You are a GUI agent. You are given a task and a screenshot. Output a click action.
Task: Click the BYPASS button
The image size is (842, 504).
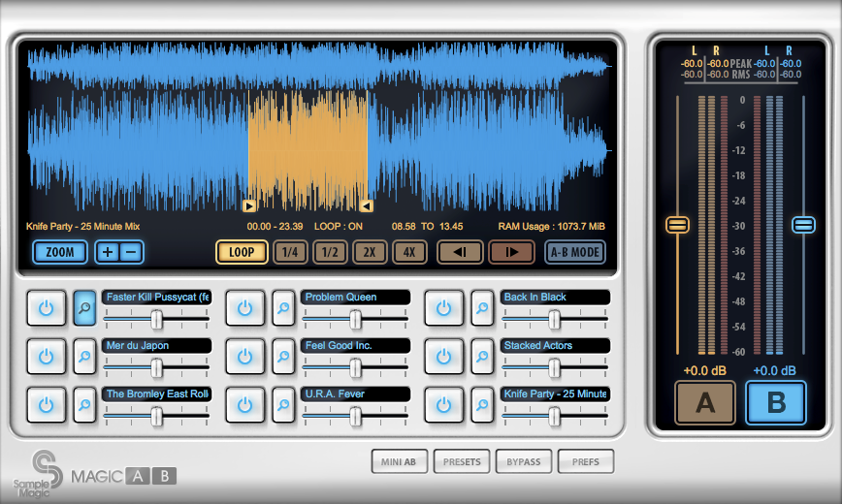click(x=524, y=461)
